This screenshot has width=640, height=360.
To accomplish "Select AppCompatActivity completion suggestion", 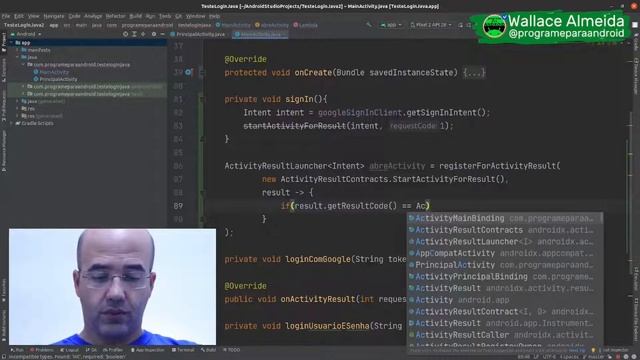I will pos(505,253).
